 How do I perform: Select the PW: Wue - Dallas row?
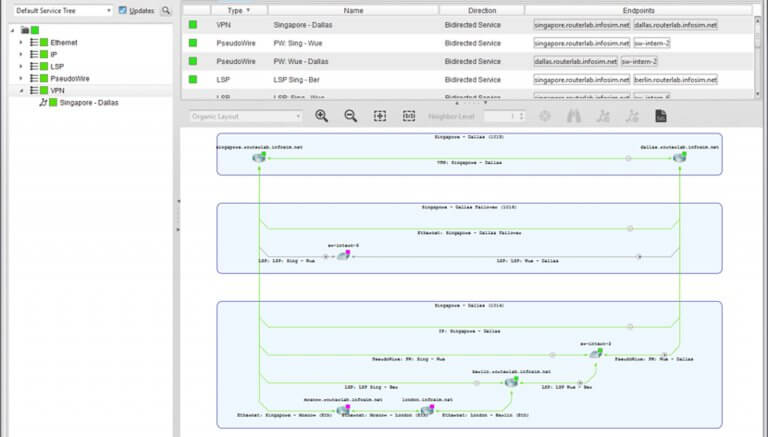point(353,61)
